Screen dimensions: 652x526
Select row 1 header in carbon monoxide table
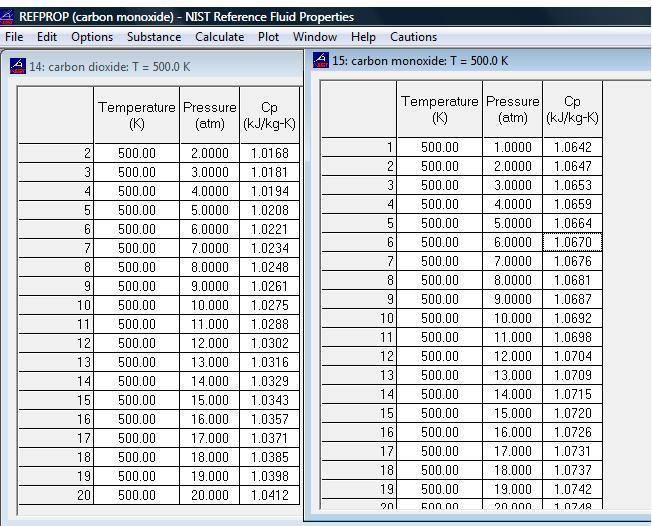358,147
